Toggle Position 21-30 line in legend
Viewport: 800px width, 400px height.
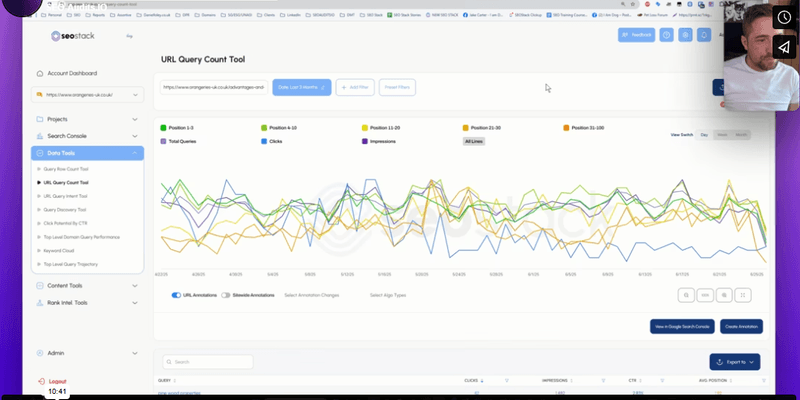[482, 128]
